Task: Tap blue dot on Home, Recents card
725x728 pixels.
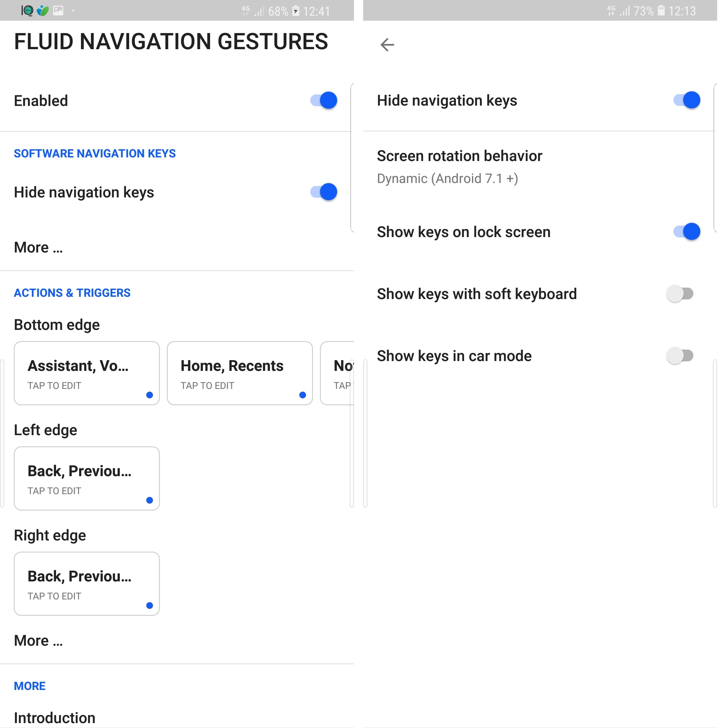Action: coord(303,395)
